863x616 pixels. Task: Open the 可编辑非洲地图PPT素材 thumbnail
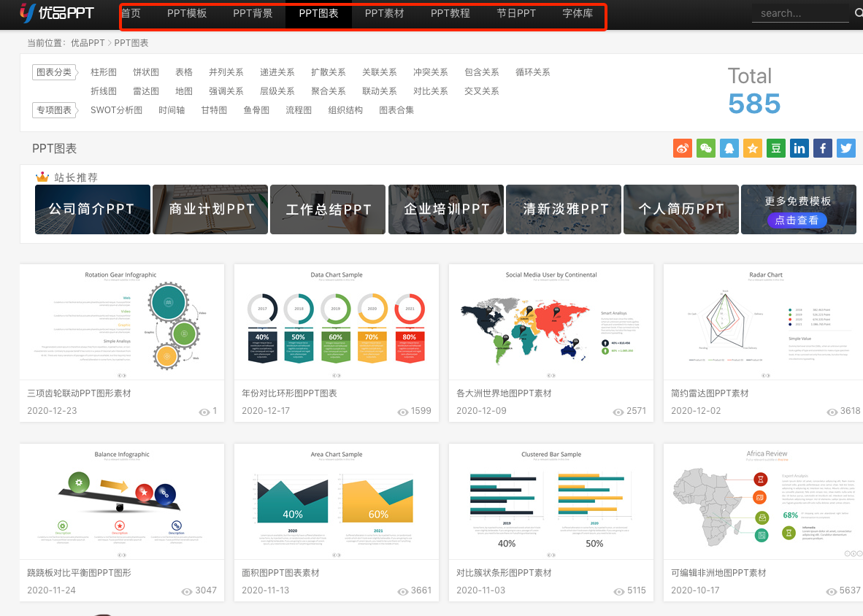click(x=762, y=501)
